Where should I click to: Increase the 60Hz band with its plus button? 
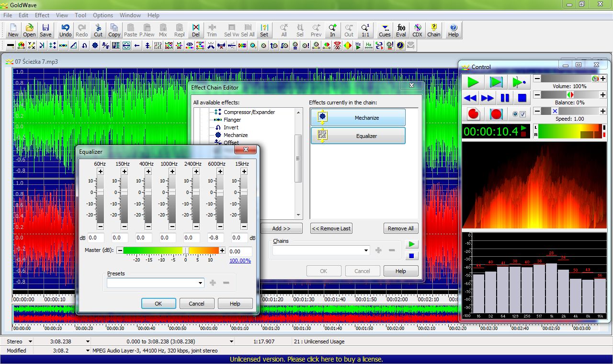(101, 171)
